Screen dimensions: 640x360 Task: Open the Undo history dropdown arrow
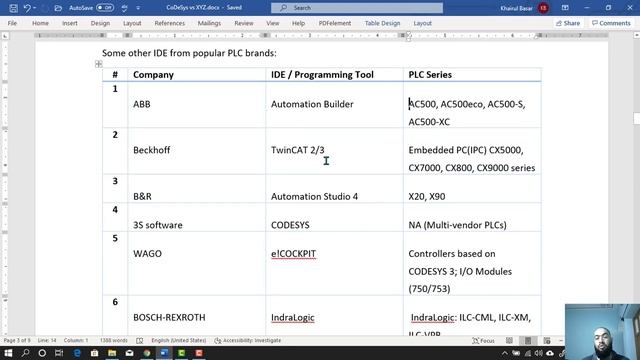[34, 8]
